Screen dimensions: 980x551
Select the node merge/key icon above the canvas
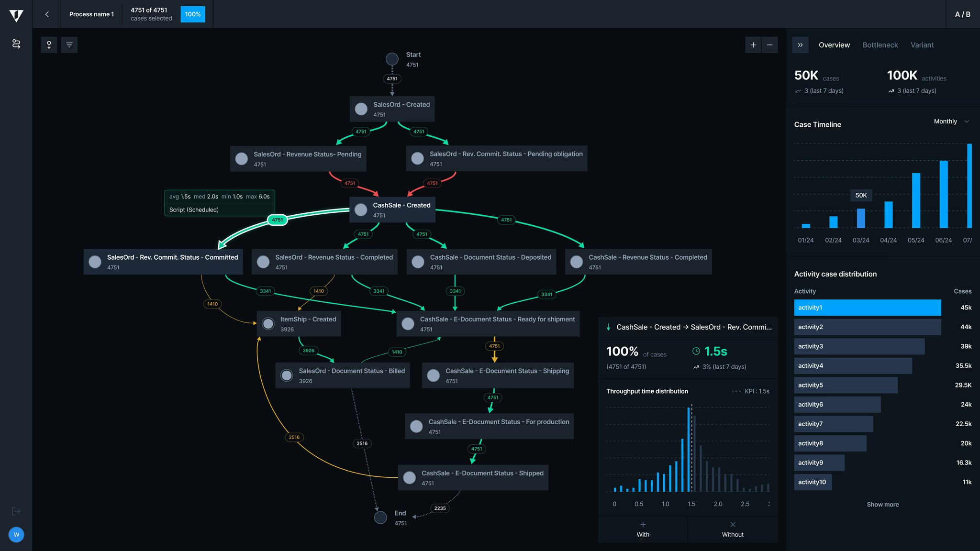pos(48,44)
